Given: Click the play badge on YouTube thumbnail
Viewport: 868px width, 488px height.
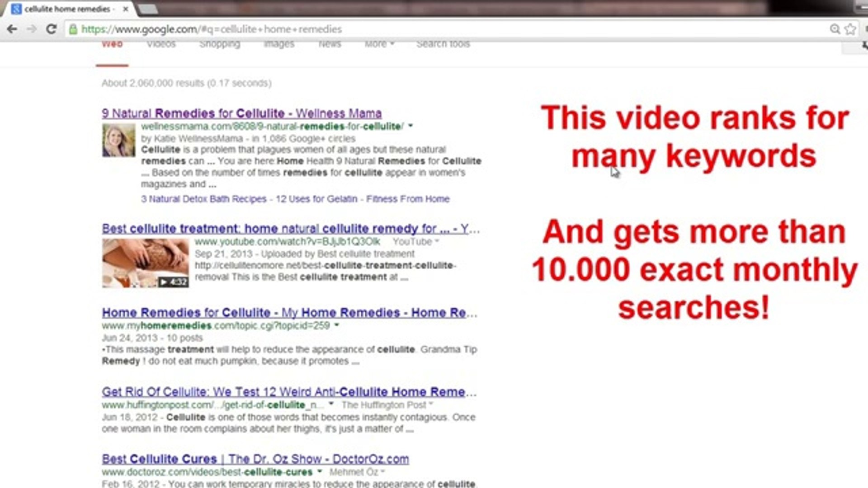Looking at the screenshot, I should 173,282.
